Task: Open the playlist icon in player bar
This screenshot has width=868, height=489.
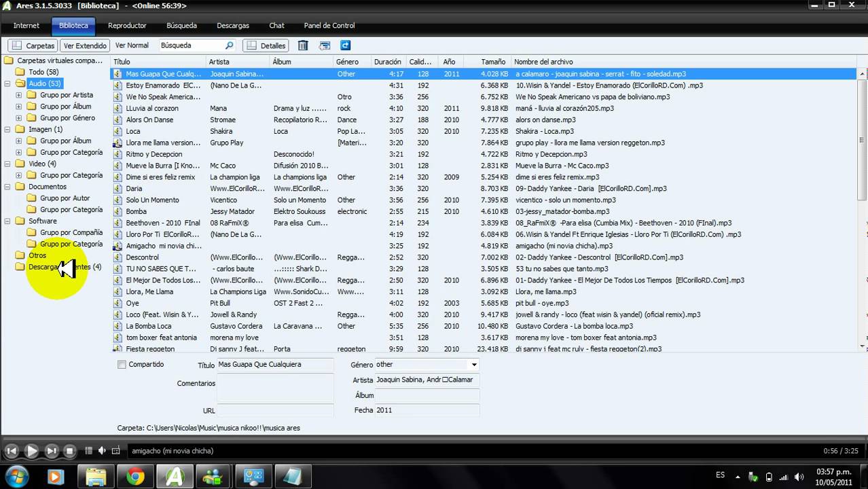Action: click(x=88, y=450)
